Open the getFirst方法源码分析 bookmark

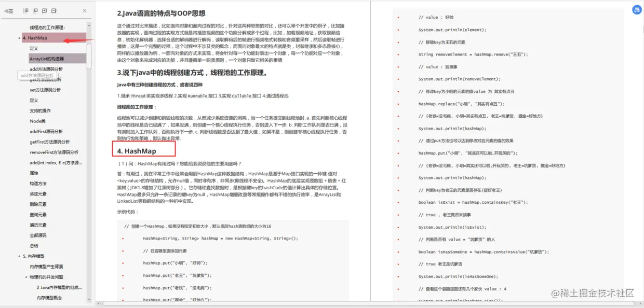[50, 142]
